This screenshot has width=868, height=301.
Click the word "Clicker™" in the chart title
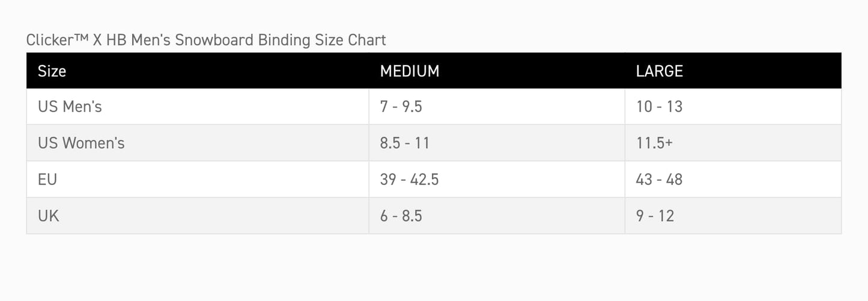(55, 40)
